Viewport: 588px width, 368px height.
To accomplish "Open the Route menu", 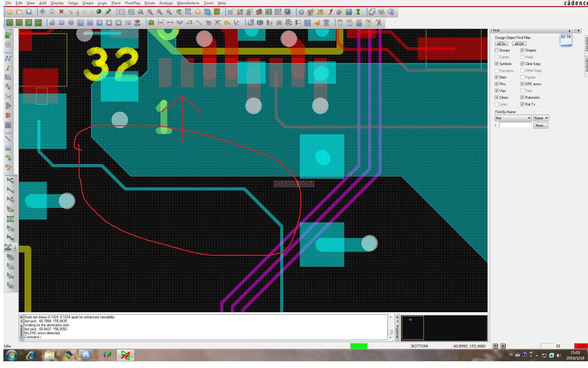I will point(149,3).
